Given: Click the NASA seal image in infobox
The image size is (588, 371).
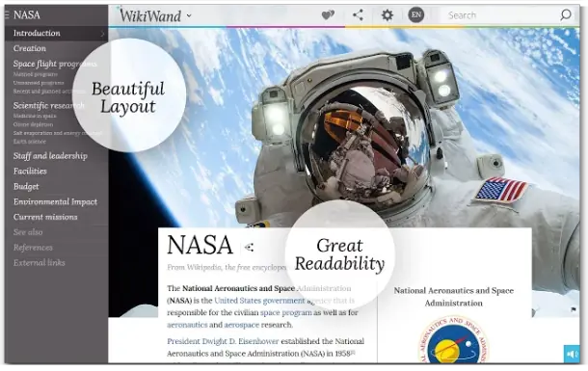Looking at the screenshot, I should point(453,340).
